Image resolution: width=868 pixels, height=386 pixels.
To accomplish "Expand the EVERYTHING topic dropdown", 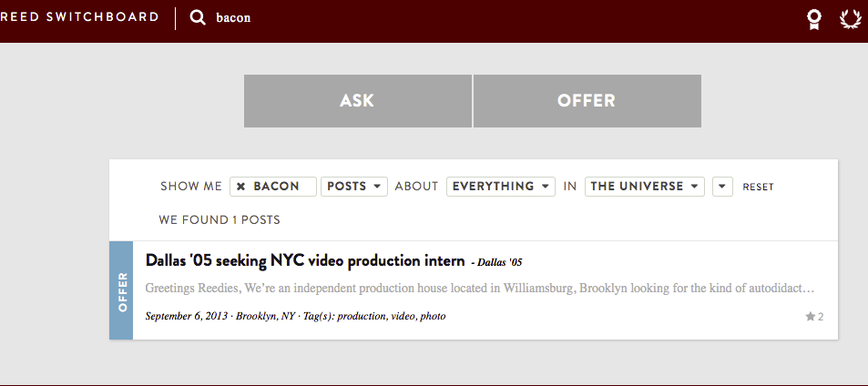I will click(x=500, y=187).
